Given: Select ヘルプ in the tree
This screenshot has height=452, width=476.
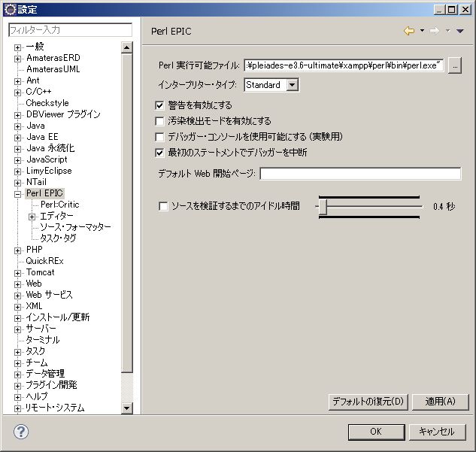Looking at the screenshot, I should click(x=37, y=396).
